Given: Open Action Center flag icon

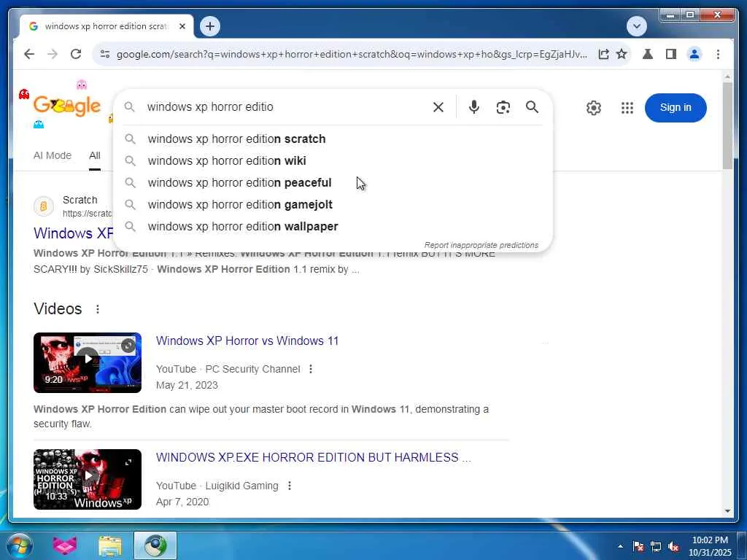Looking at the screenshot, I should point(638,546).
